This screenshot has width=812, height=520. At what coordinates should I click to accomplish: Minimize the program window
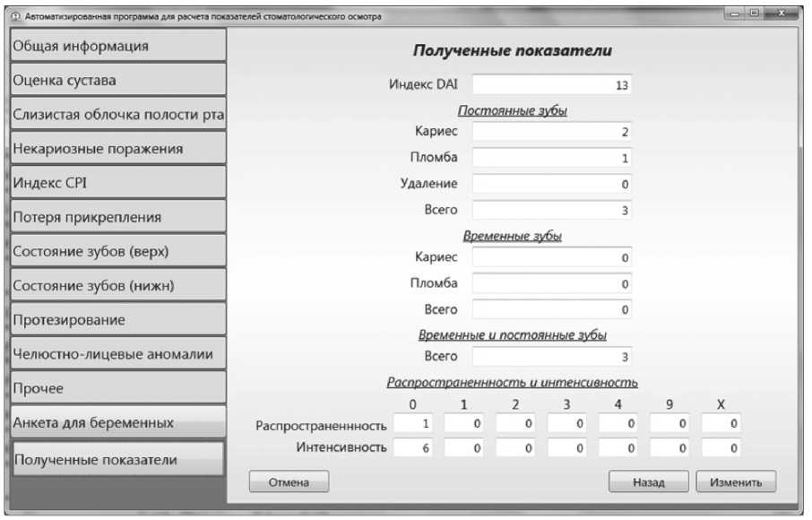click(x=734, y=14)
